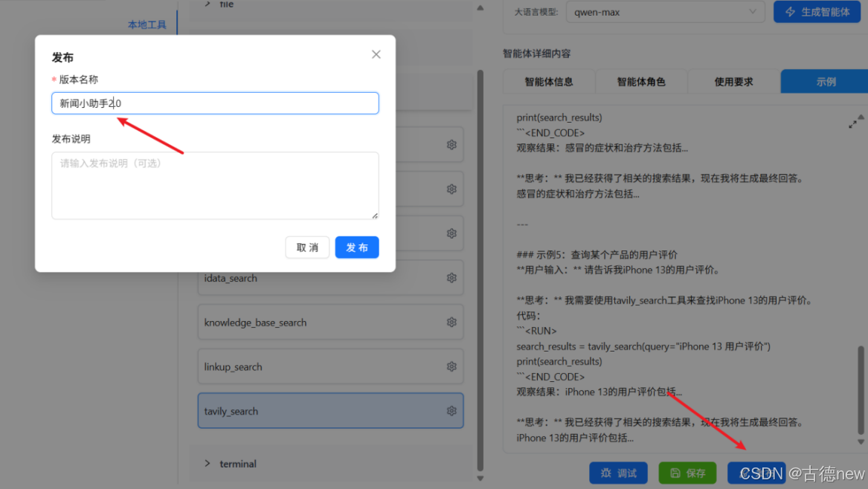This screenshot has width=868, height=489.
Task: Click the 取消 button in the dialog
Action: point(307,247)
